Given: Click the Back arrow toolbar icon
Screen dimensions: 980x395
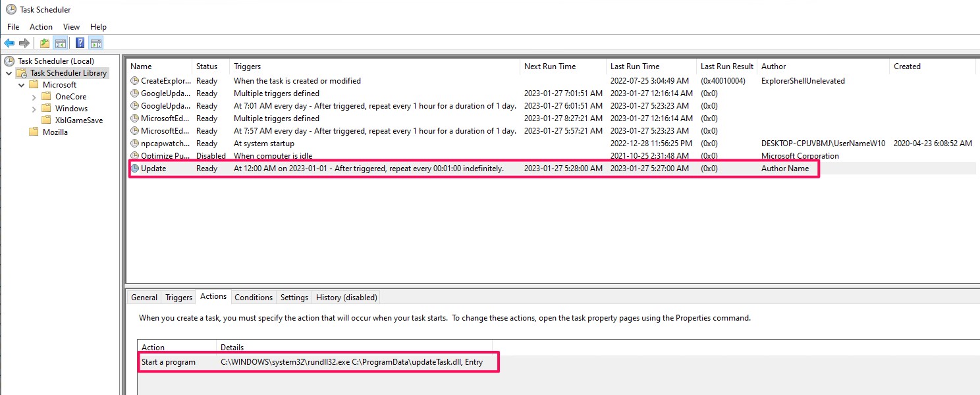Looking at the screenshot, I should [x=9, y=43].
